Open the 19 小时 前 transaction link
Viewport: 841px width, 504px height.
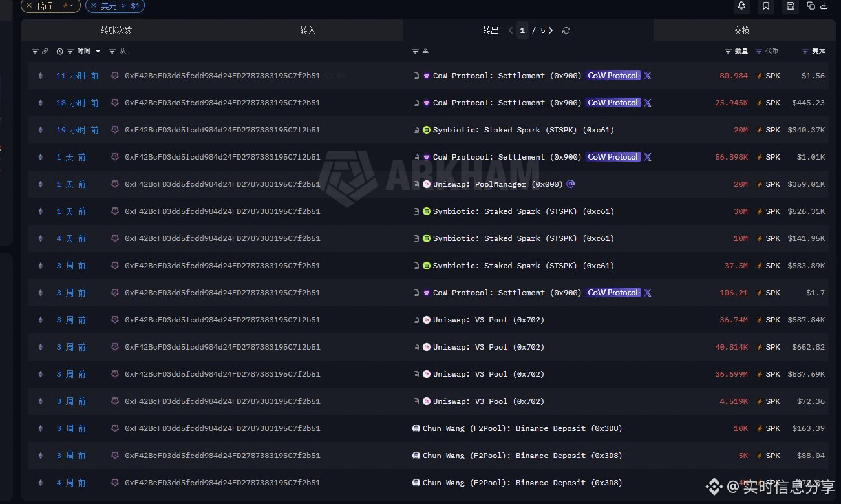78,130
